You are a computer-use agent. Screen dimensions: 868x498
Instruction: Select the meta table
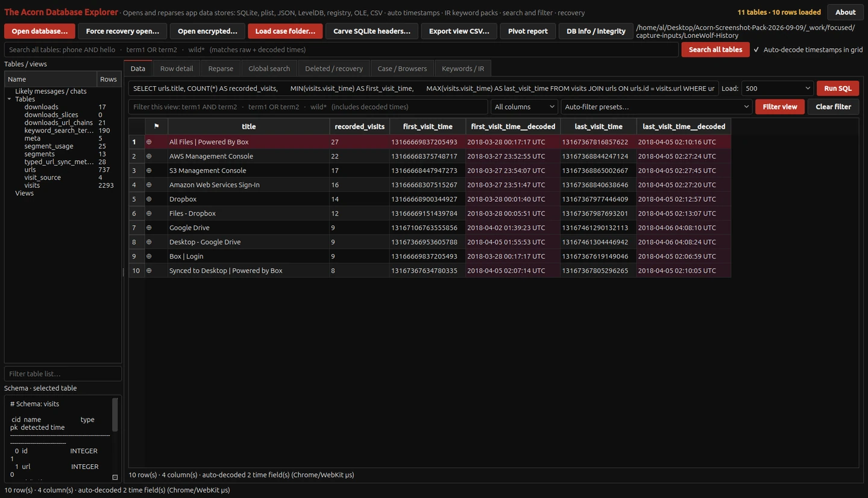pyautogui.click(x=33, y=139)
